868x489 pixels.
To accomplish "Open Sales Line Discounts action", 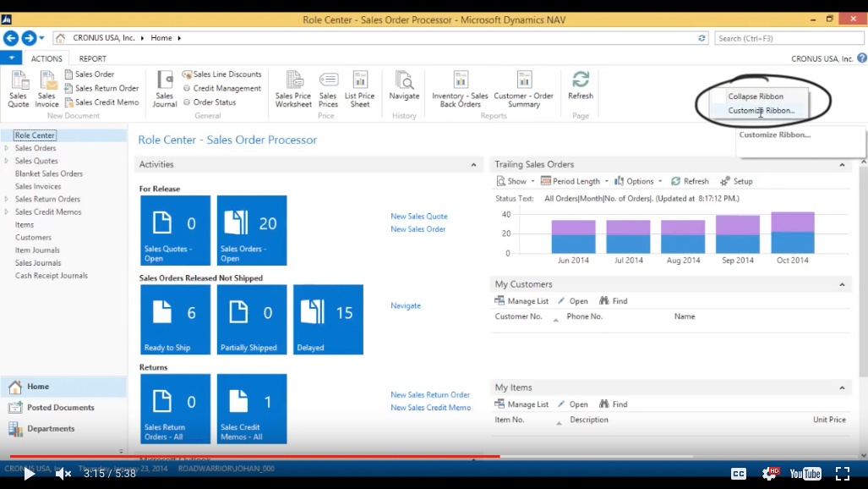I will click(222, 74).
